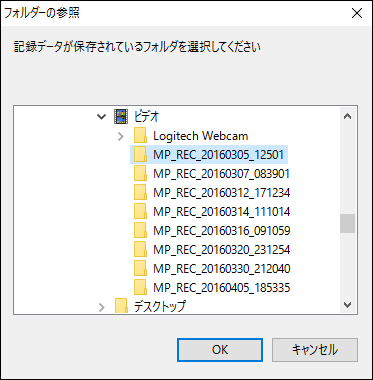Click the ビデオ film strip icon
The width and height of the screenshot is (373, 380).
(x=120, y=117)
